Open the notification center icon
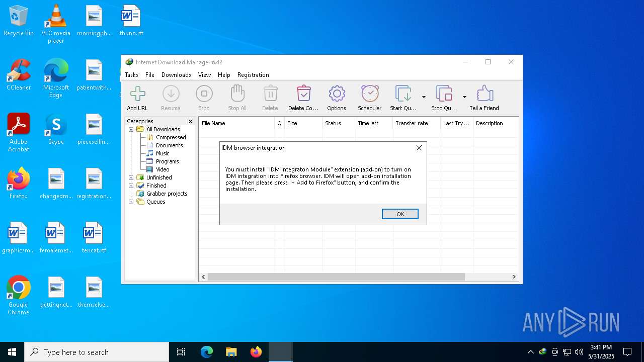The image size is (644, 362). point(627,352)
